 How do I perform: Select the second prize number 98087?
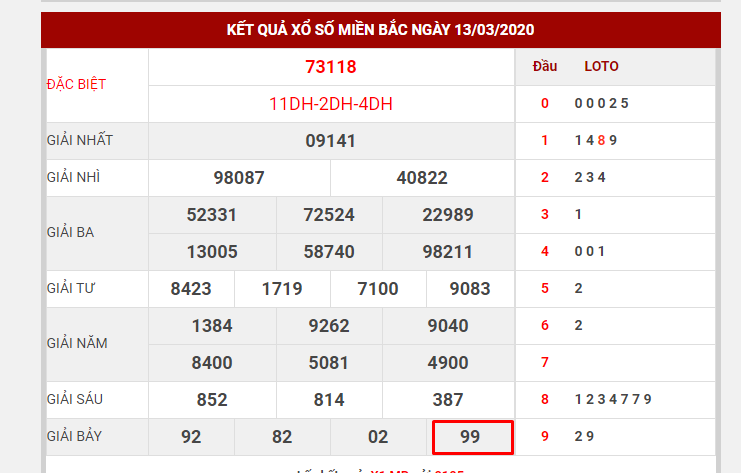coord(239,178)
